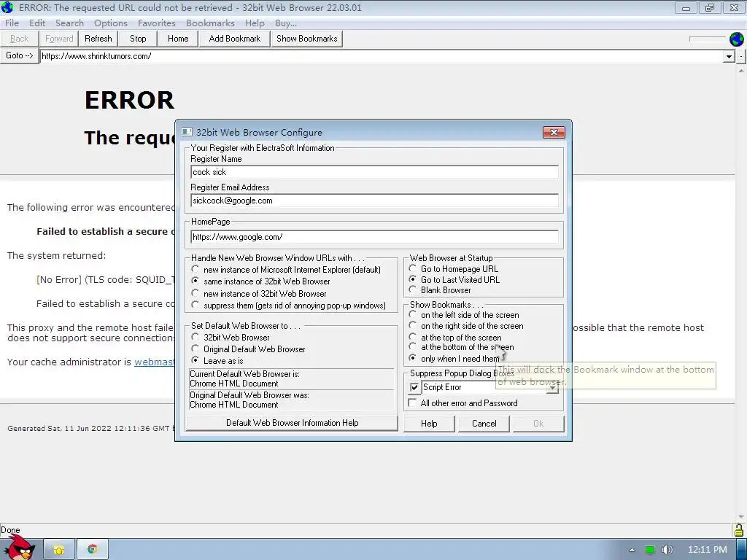Click the Add Bookmark button

234,39
